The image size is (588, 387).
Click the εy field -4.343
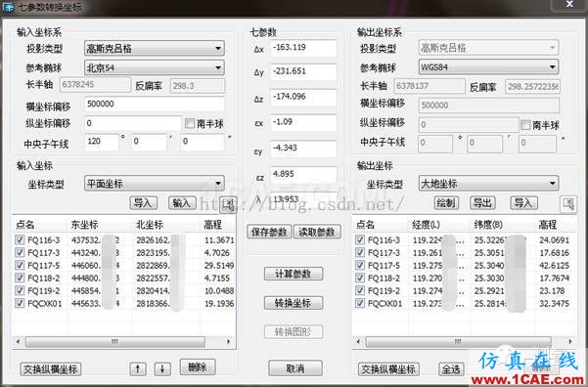pyautogui.click(x=303, y=149)
